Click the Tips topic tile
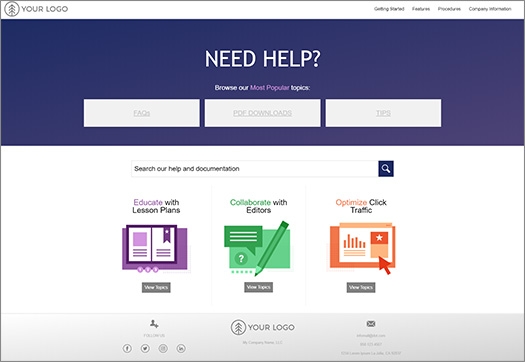The image size is (525, 362). (x=383, y=113)
